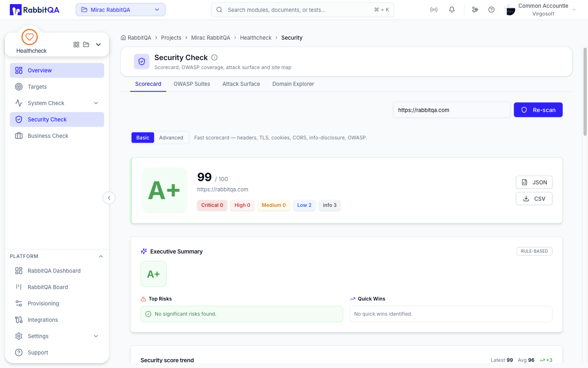Click the shield icon beside Security Check title
Image resolution: width=588 pixels, height=368 pixels.
[142, 62]
